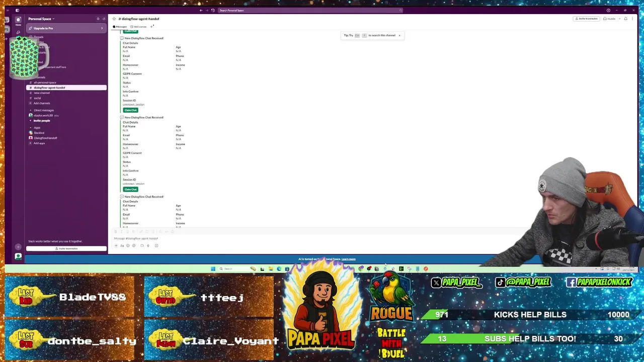
Task: Record an audio clip with microphone icon
Action: tap(148, 245)
